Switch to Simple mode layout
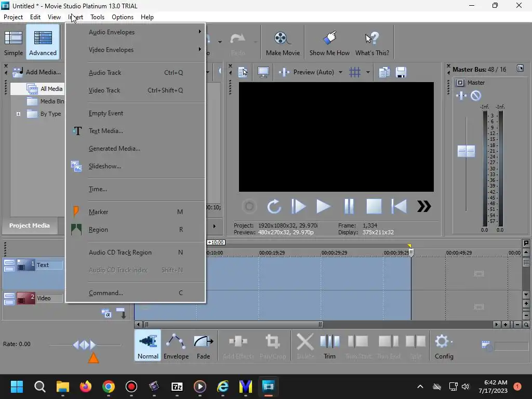Image resolution: width=532 pixels, height=399 pixels. [x=14, y=43]
